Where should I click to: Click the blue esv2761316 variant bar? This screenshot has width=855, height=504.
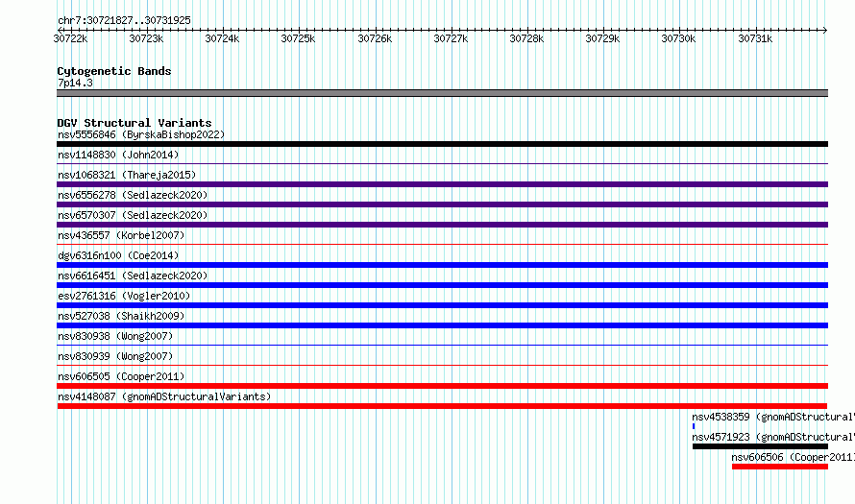pos(442,305)
